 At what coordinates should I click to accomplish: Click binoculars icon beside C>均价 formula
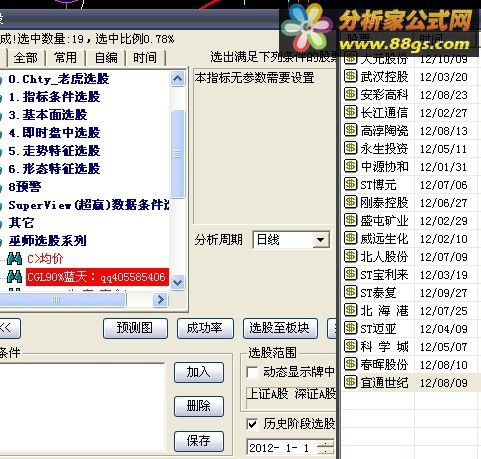[x=14, y=259]
